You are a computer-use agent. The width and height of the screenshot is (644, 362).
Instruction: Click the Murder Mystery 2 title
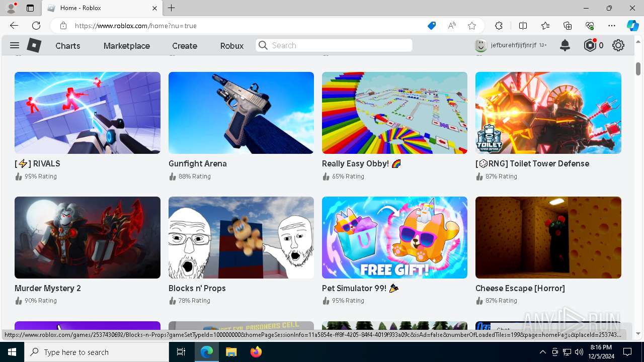pos(48,288)
